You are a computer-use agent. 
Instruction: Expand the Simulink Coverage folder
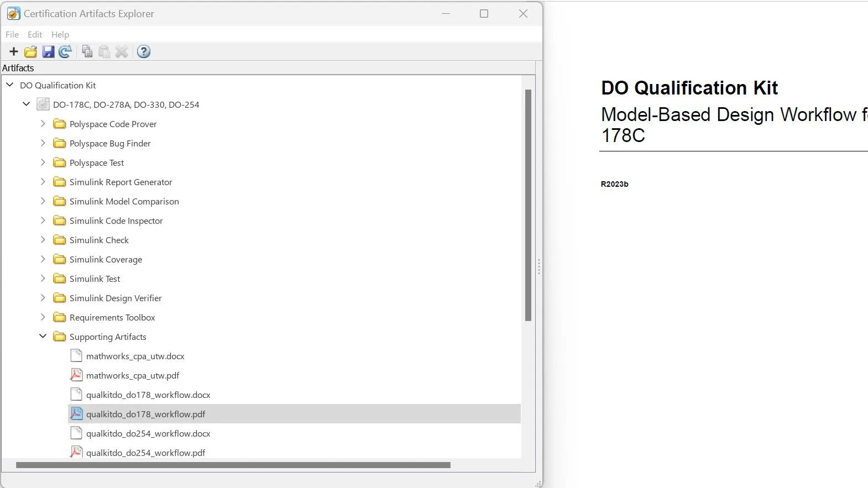[x=43, y=259]
